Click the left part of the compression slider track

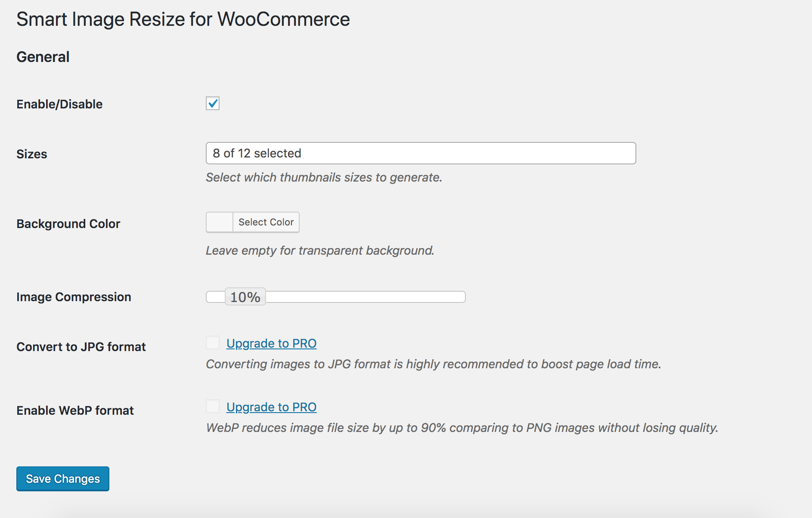tap(215, 297)
